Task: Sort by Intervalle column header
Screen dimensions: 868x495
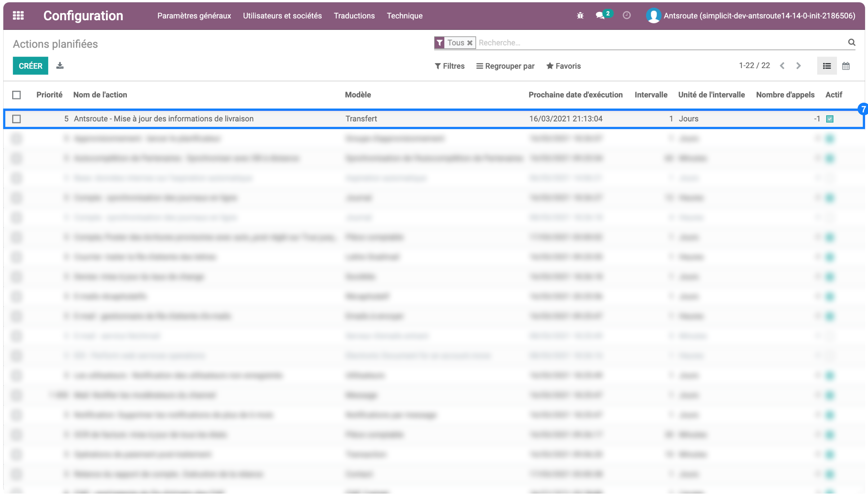Action: click(651, 94)
